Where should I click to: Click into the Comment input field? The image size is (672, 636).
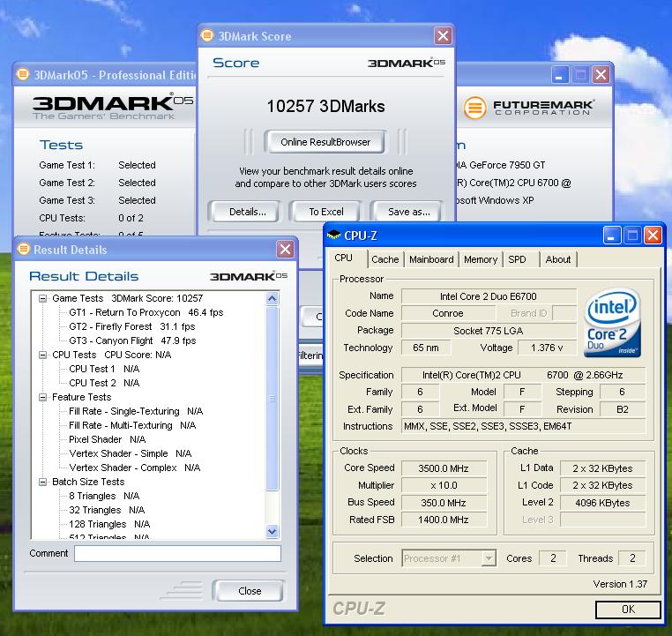click(x=177, y=553)
